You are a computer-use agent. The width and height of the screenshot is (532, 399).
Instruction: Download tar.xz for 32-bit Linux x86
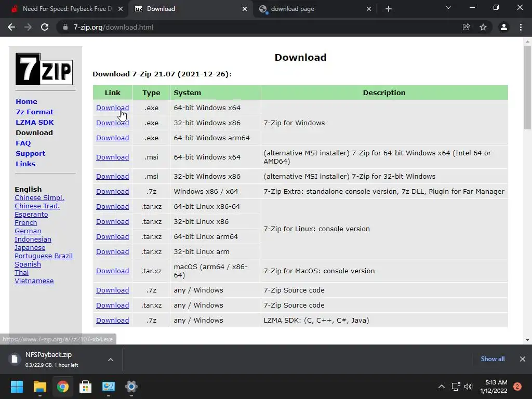point(112,221)
